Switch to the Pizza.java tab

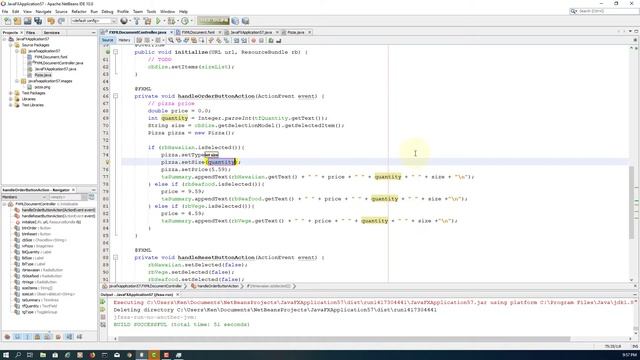[296, 32]
